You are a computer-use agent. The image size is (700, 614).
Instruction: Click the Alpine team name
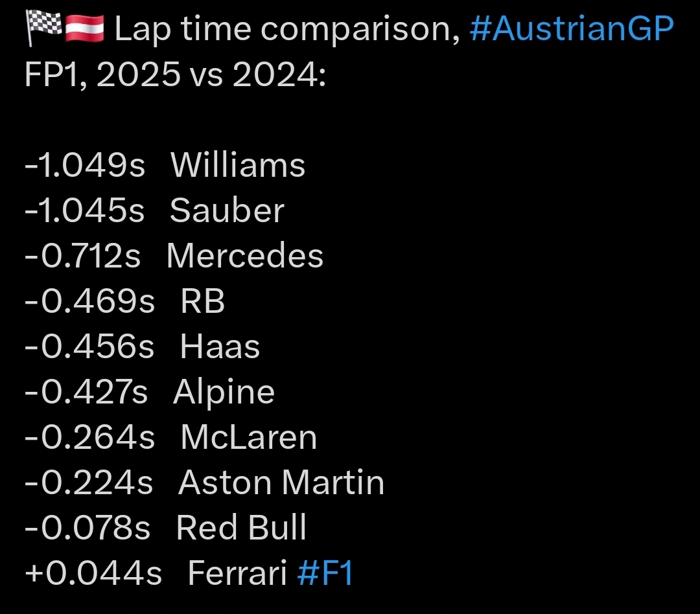pyautogui.click(x=224, y=394)
